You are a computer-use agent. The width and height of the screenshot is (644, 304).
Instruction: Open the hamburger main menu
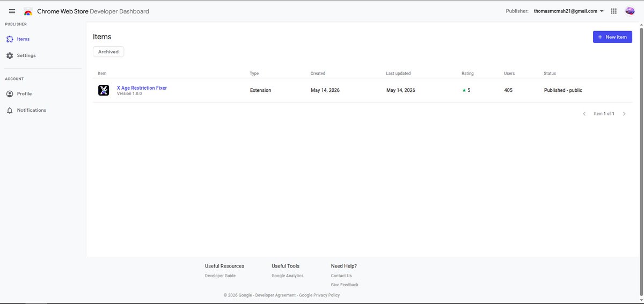[12, 11]
